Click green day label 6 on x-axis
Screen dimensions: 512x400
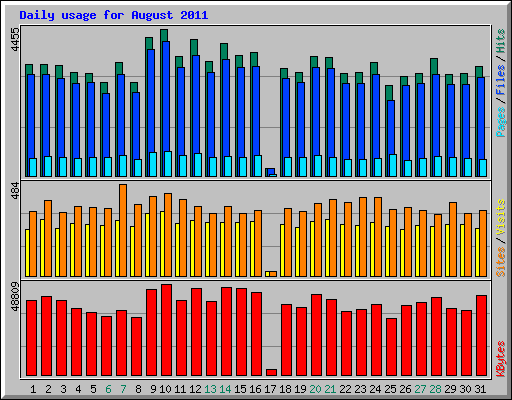[x=108, y=389]
